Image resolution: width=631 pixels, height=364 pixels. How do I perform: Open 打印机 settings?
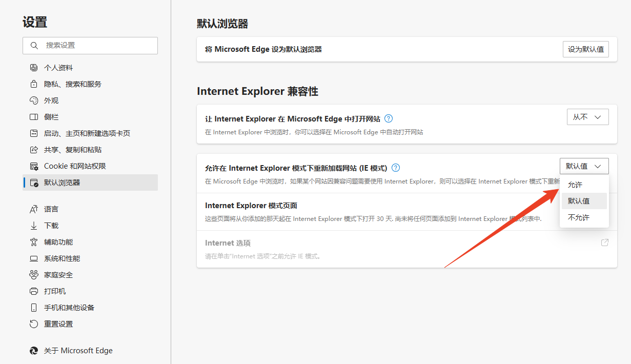point(90,291)
